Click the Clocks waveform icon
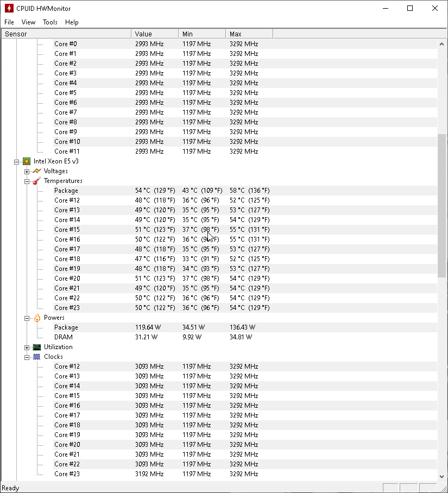The image size is (448, 493). (37, 357)
